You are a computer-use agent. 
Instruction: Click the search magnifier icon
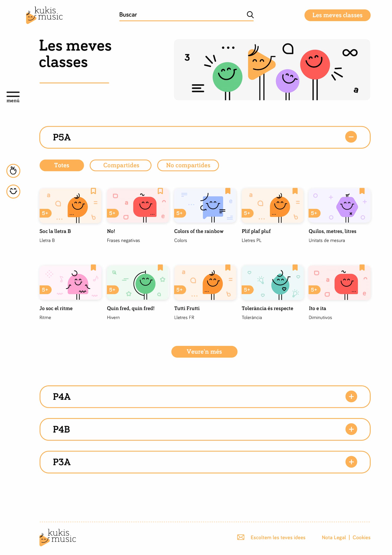coord(250,15)
